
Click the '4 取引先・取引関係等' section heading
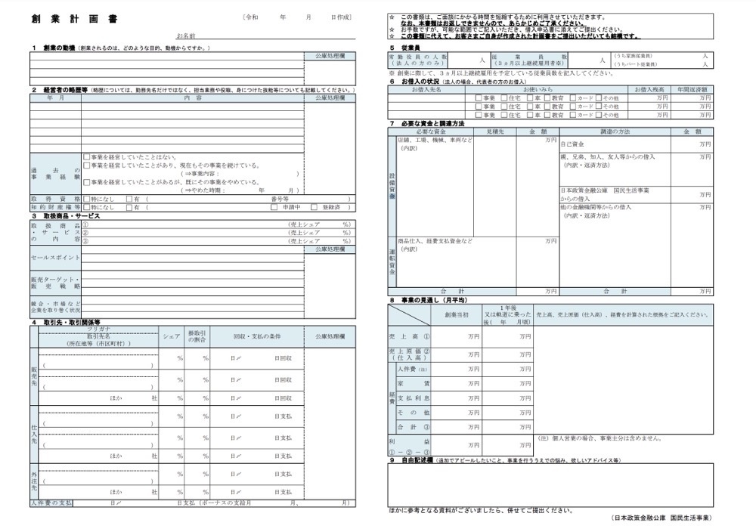66,322
